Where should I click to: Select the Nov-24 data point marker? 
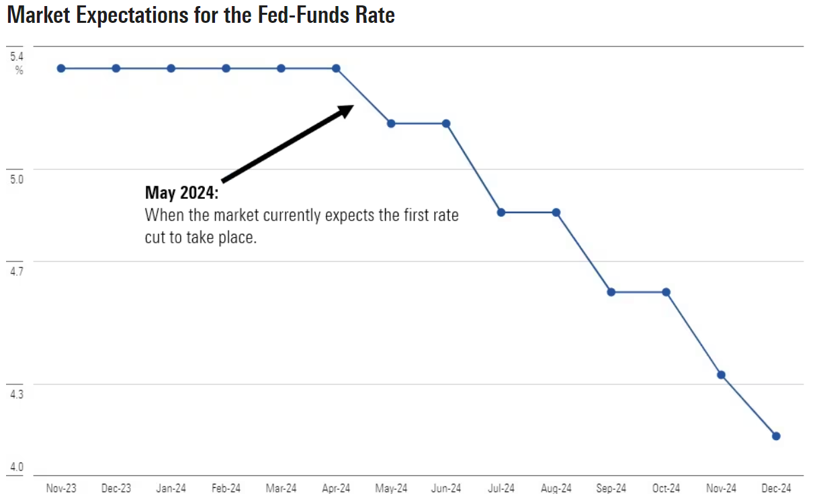722,375
